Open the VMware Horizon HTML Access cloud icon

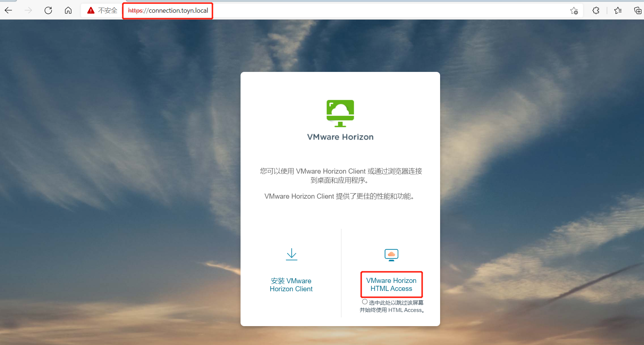pos(391,255)
